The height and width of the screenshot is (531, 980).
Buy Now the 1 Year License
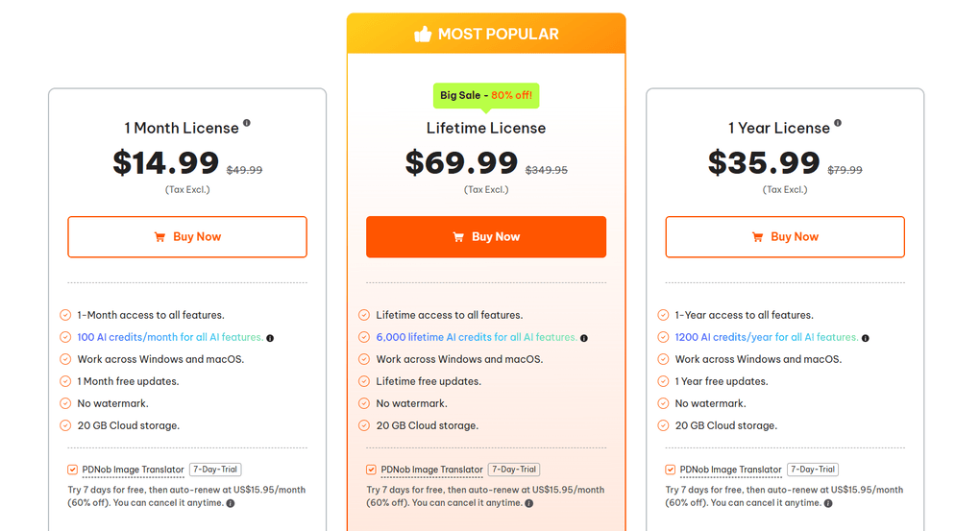pos(785,237)
